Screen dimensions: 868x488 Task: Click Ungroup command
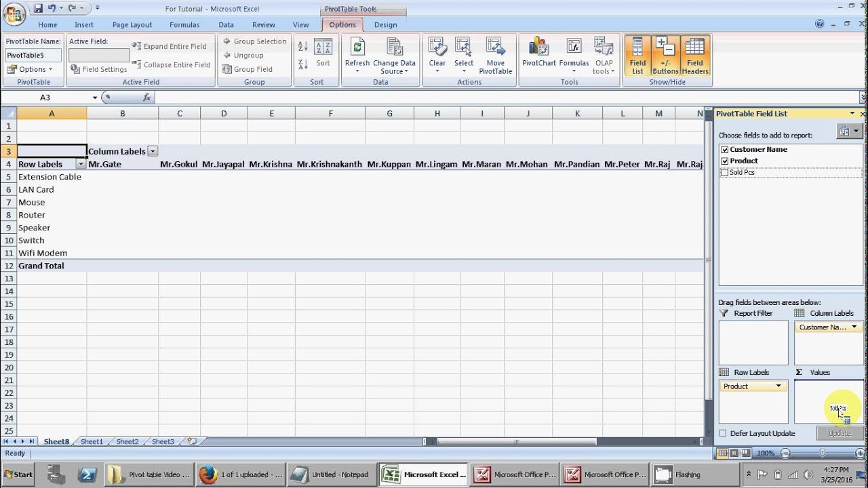tap(243, 56)
